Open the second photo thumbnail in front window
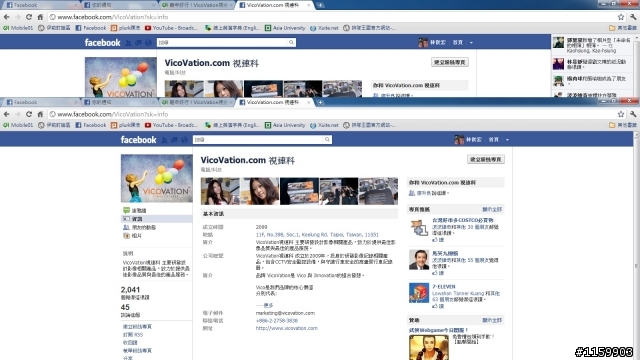Image resolution: width=640 pixels, height=360 pixels. click(x=260, y=191)
